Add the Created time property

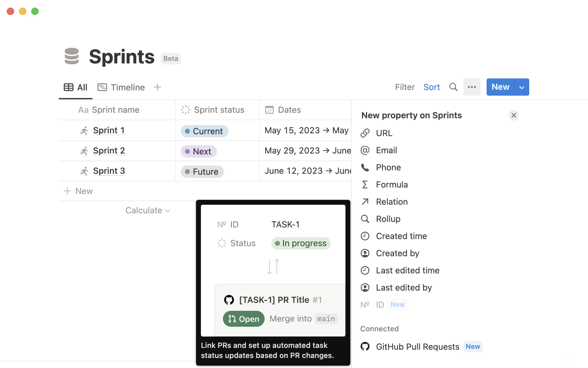click(x=401, y=236)
